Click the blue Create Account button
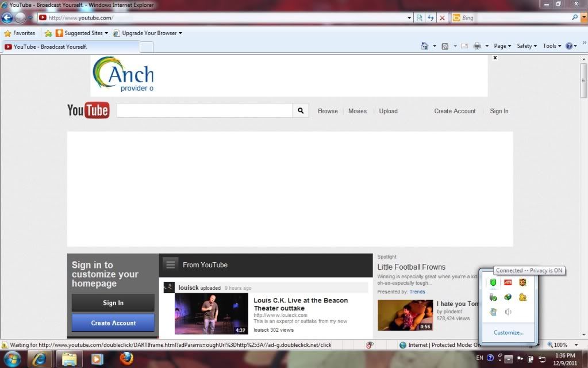588x368 pixels. [113, 323]
